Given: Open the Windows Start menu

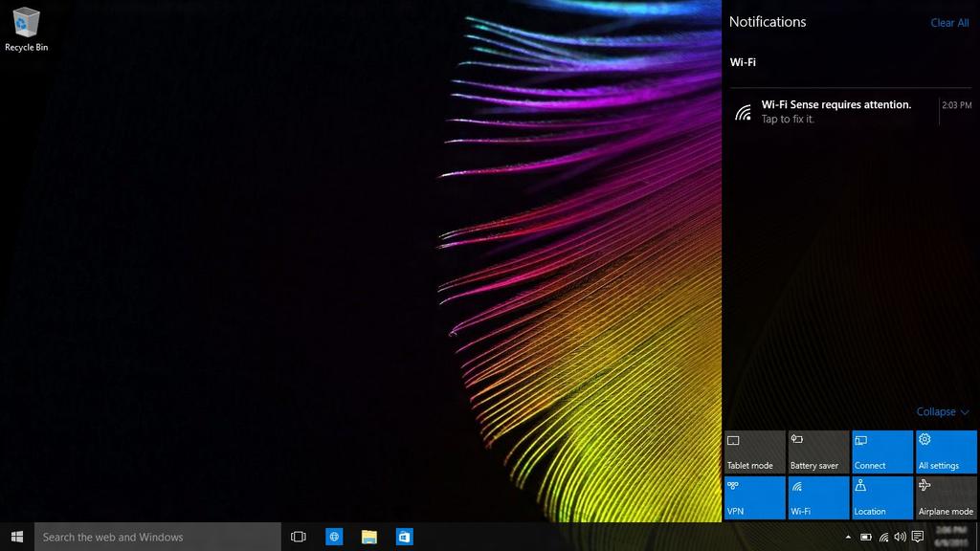Looking at the screenshot, I should pos(17,537).
